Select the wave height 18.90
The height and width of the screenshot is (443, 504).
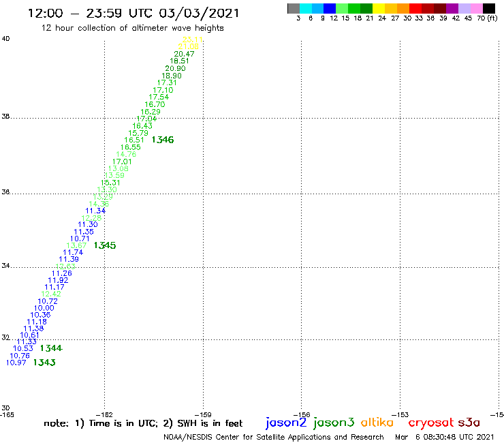pos(172,76)
